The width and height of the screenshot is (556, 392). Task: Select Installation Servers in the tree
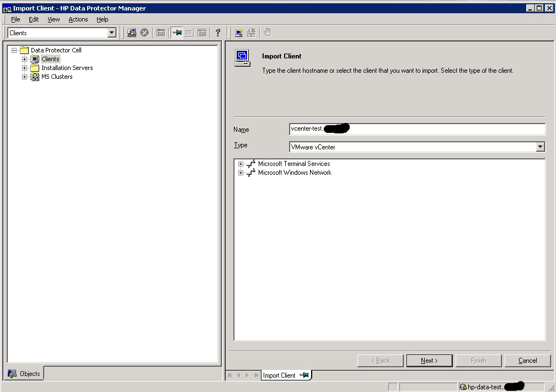(x=67, y=68)
